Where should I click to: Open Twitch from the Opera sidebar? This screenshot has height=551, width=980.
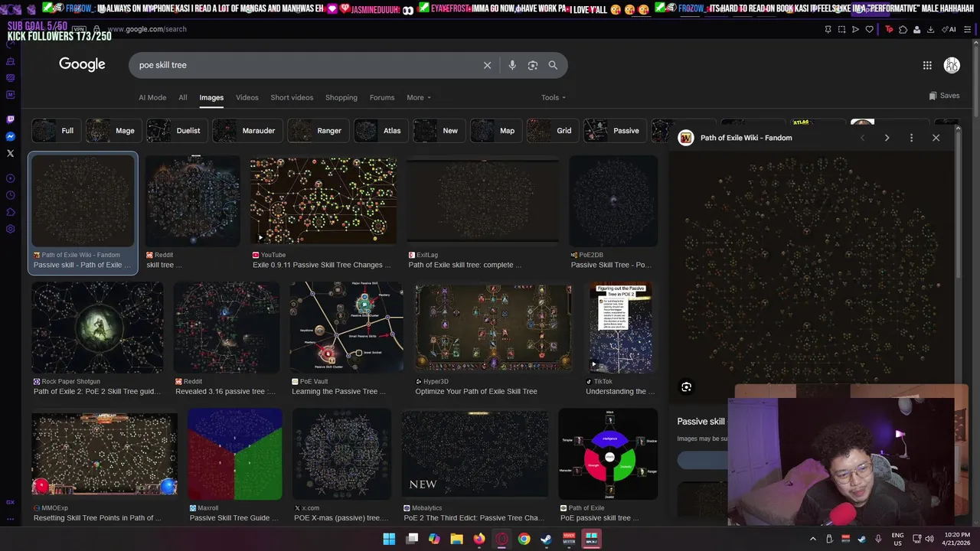(x=10, y=119)
